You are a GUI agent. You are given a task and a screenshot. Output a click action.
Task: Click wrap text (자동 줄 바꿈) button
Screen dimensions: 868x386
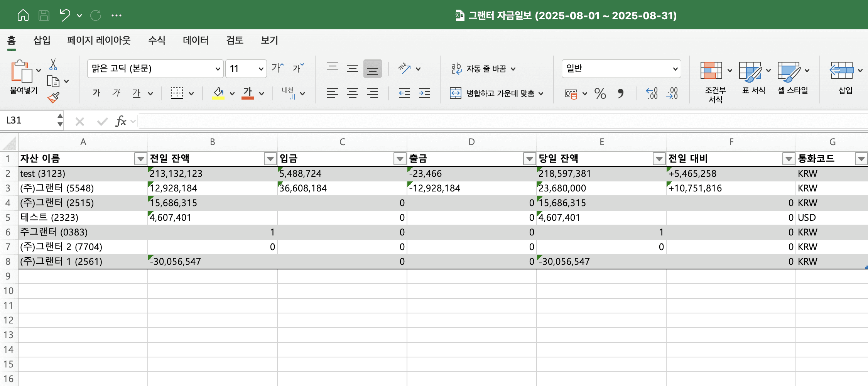[x=483, y=68]
